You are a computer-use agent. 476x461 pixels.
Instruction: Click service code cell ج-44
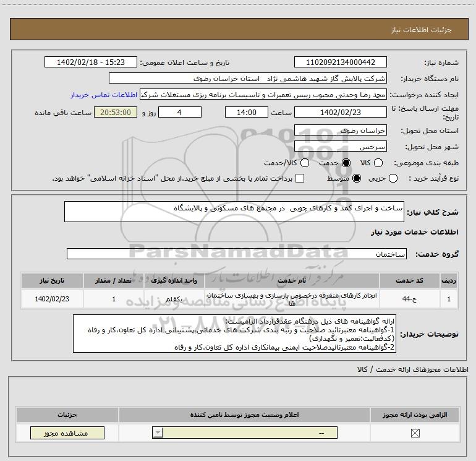tap(409, 299)
